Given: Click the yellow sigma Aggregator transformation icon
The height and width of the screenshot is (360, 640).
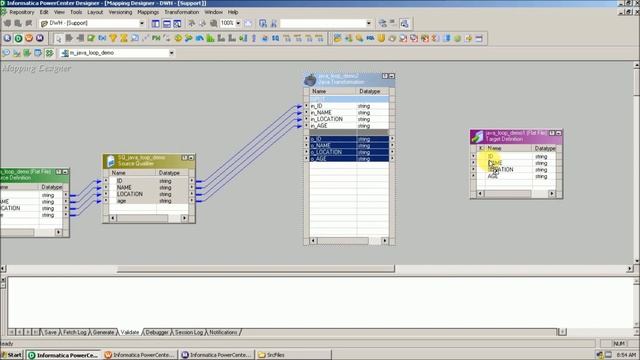Looking at the screenshot, I should click(x=124, y=38).
